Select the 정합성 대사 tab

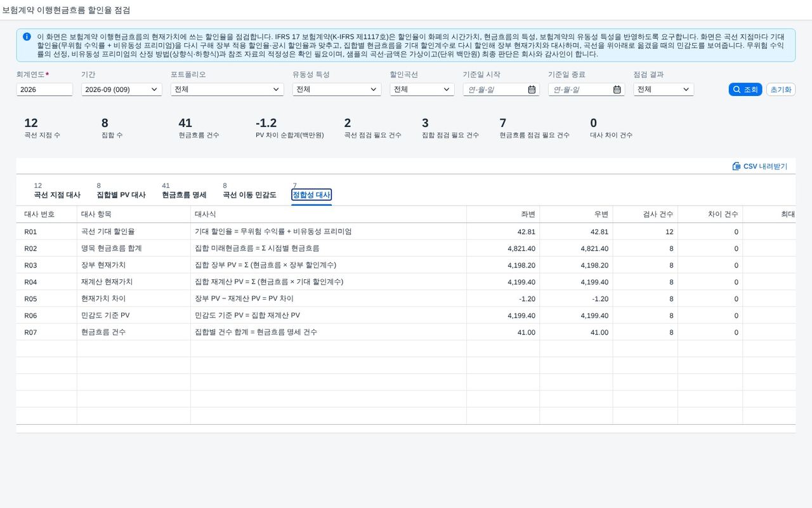click(x=311, y=195)
